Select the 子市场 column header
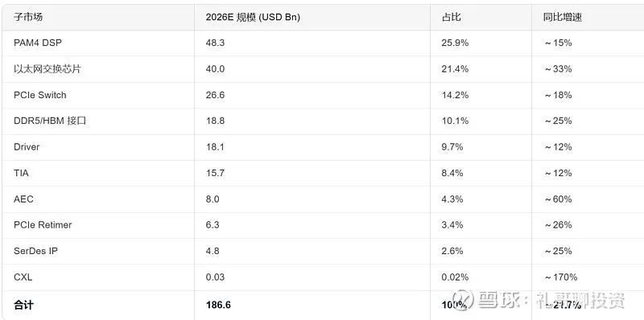 coord(28,17)
